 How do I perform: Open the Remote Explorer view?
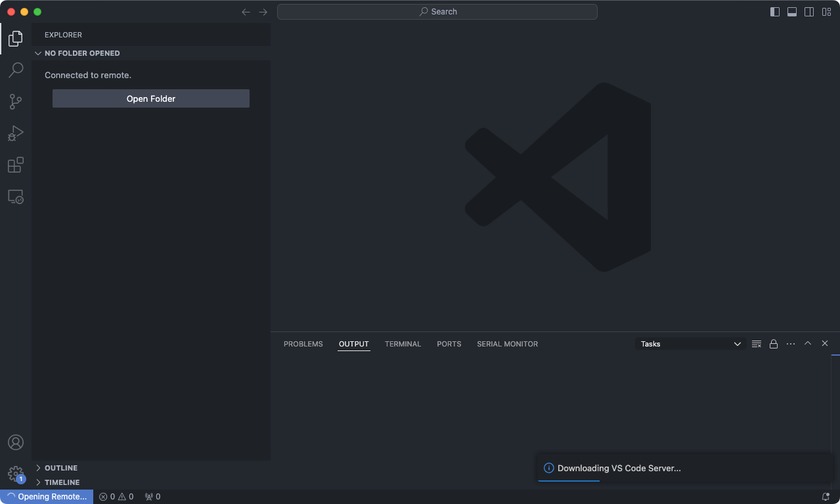(16, 196)
